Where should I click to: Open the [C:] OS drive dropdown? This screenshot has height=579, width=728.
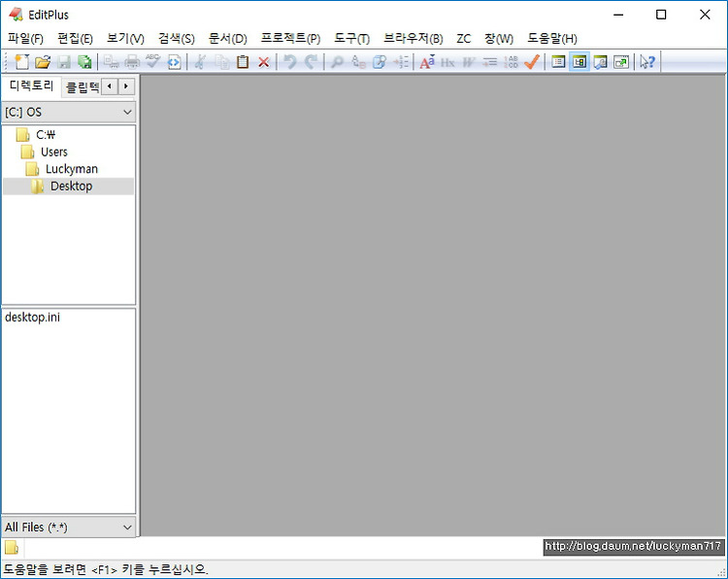(69, 112)
